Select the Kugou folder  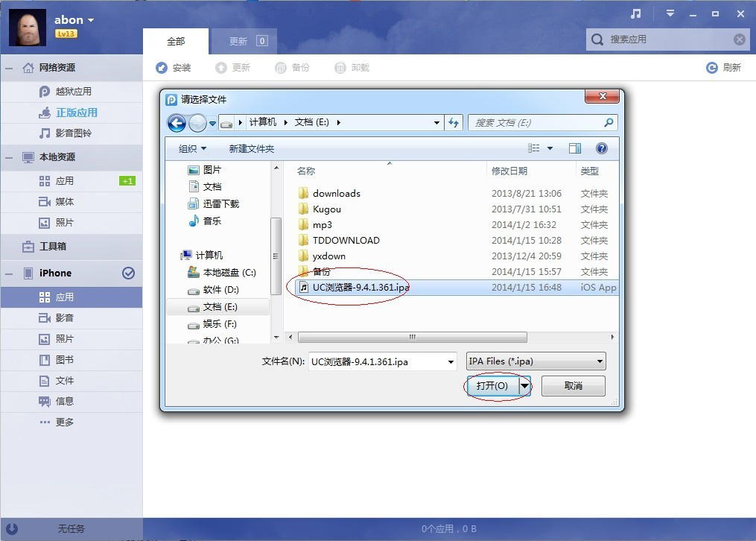click(x=320, y=209)
